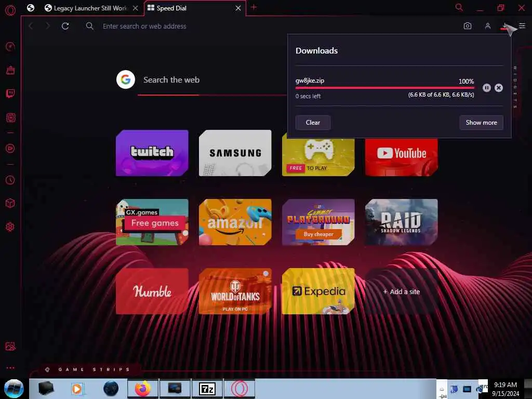The image size is (532, 399).
Task: Open wallpapers image icon in sidebar
Action: 10,347
